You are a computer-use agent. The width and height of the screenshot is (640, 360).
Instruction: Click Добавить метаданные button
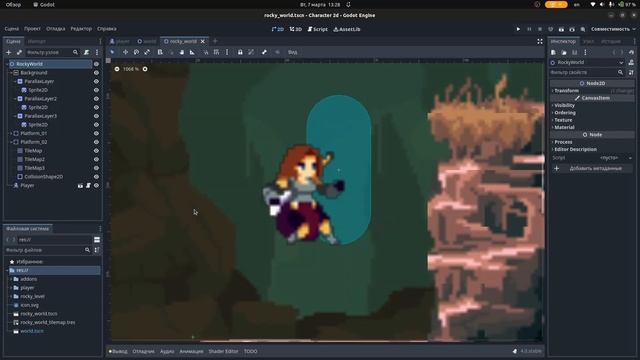pyautogui.click(x=592, y=169)
